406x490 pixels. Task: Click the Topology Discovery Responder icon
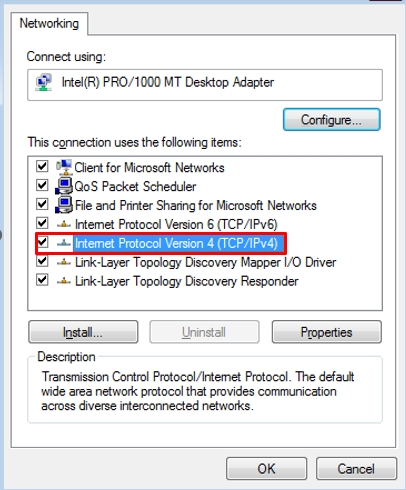pos(64,281)
